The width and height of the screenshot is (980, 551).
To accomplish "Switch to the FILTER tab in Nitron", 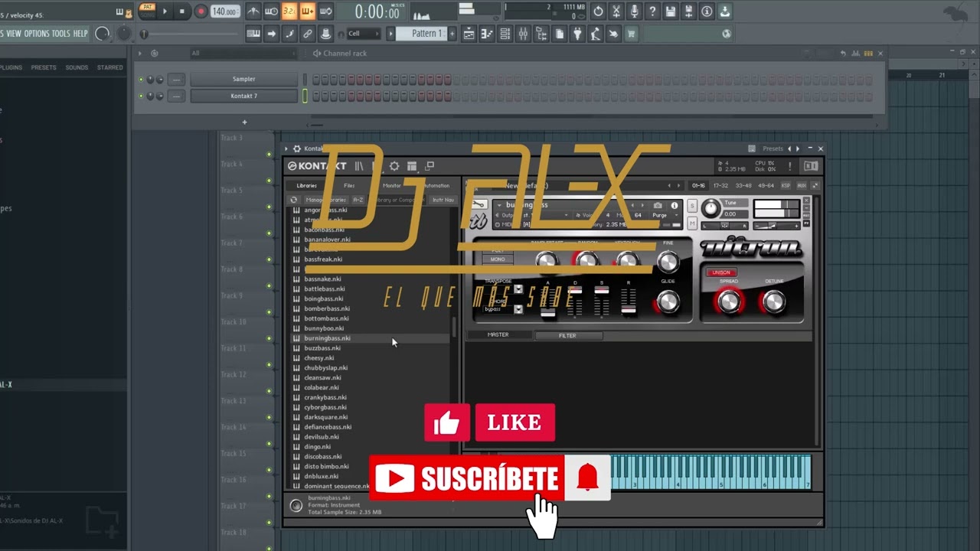I will [x=567, y=335].
